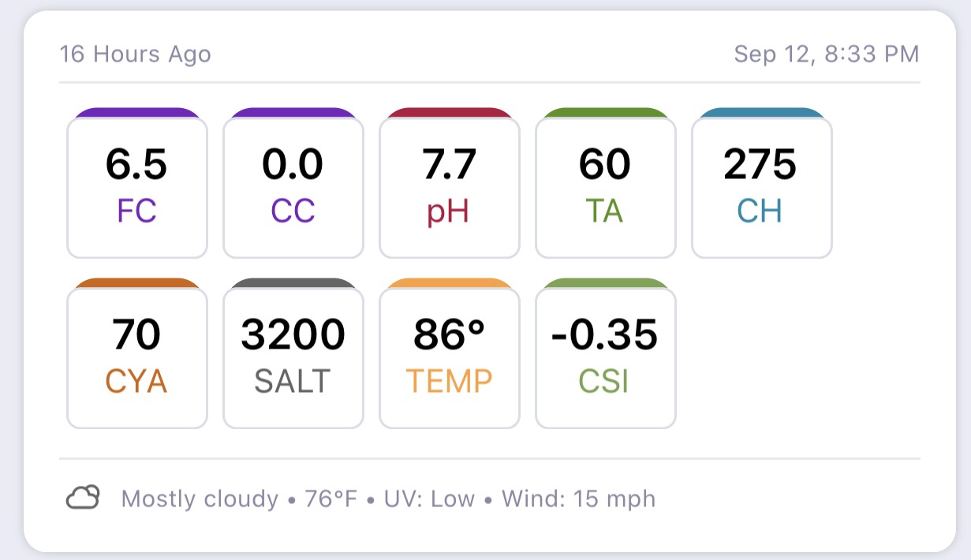Click the green color tab above CSI
The image size is (971, 560).
click(x=606, y=282)
